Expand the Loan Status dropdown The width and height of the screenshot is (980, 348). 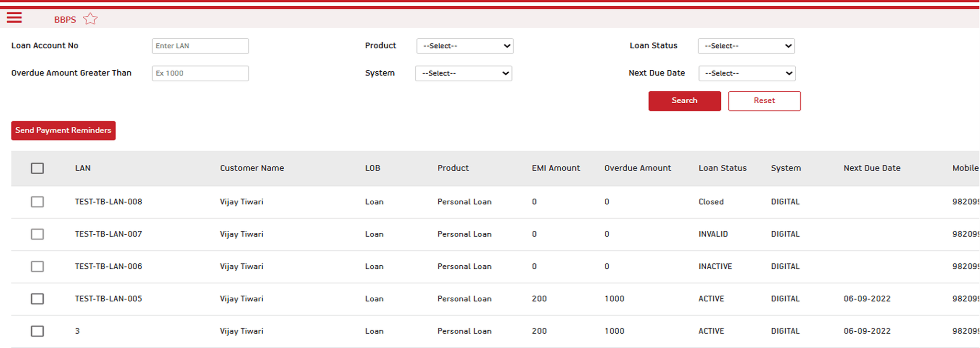pyautogui.click(x=746, y=46)
